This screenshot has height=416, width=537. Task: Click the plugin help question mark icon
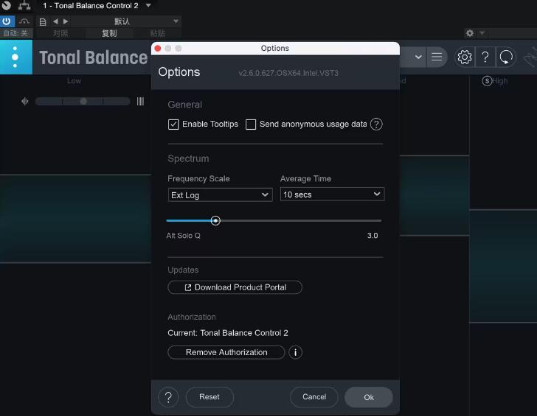click(x=485, y=57)
